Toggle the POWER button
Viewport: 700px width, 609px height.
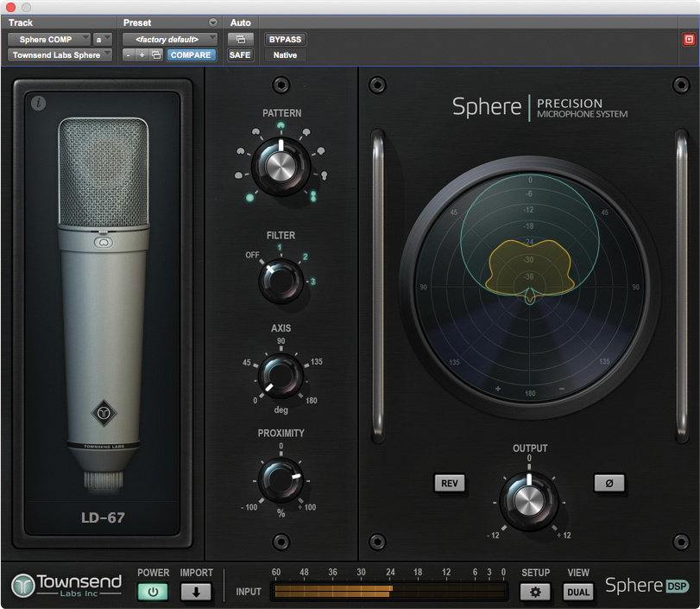(x=153, y=592)
